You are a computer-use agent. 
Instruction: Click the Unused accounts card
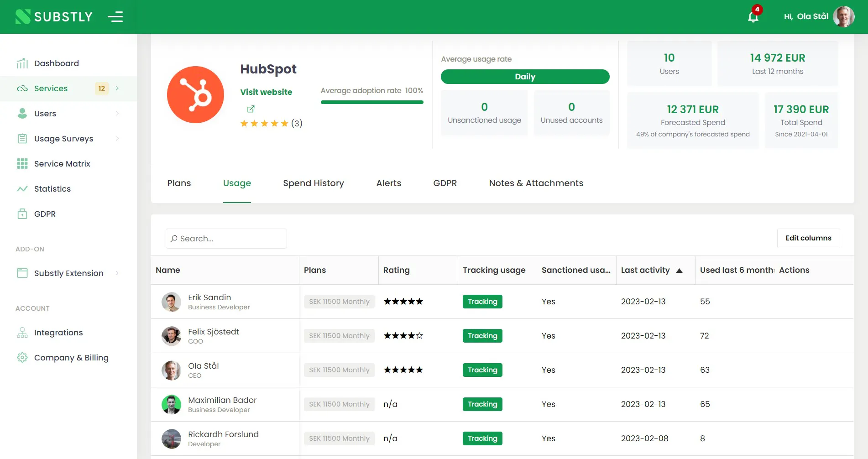tap(571, 113)
